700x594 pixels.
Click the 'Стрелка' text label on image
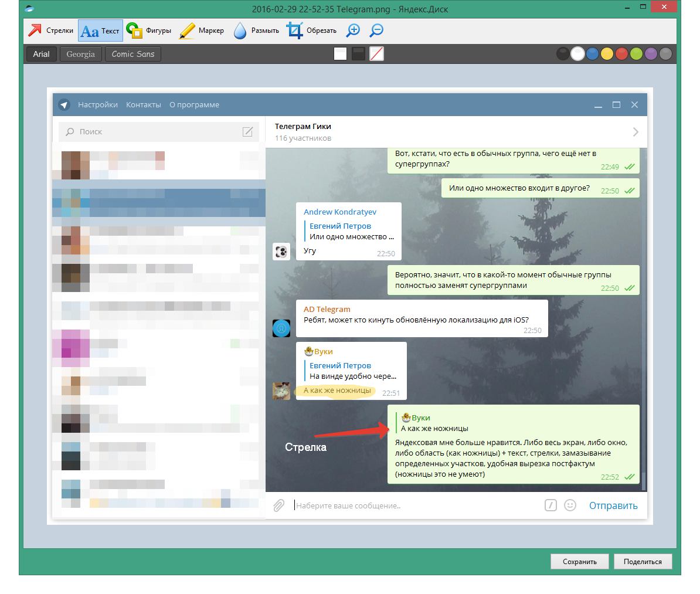coord(306,447)
